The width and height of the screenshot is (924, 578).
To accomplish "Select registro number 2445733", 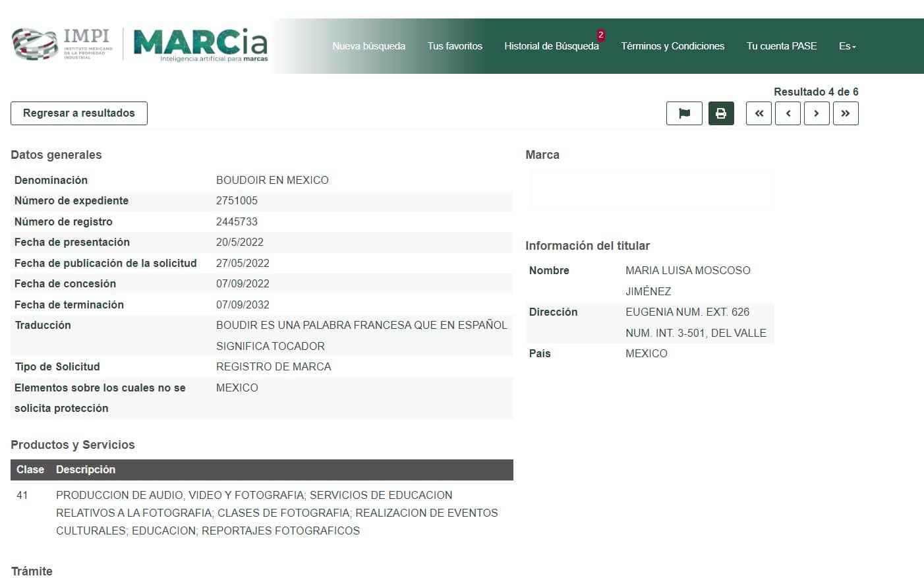I will (x=237, y=221).
